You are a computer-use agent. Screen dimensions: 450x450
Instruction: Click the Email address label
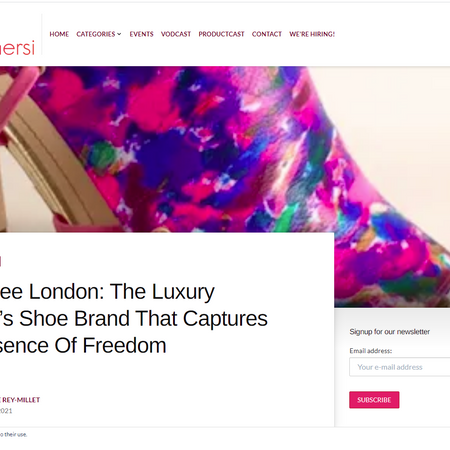tap(371, 351)
